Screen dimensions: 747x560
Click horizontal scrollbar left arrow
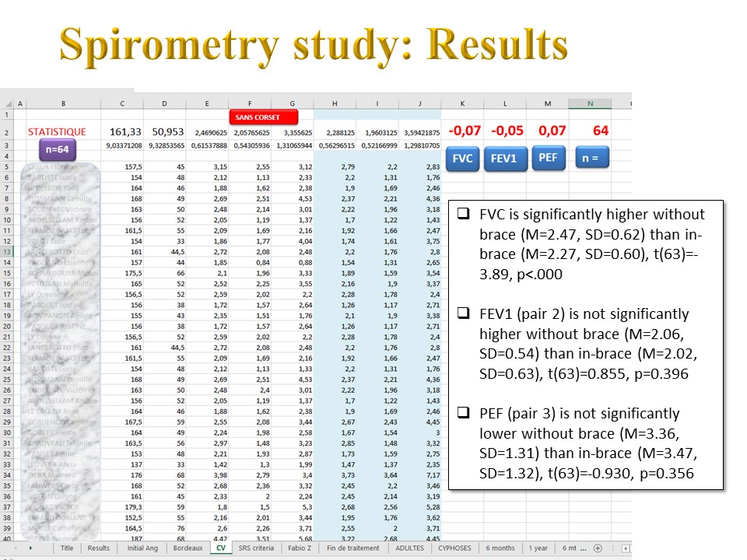tap(625, 548)
